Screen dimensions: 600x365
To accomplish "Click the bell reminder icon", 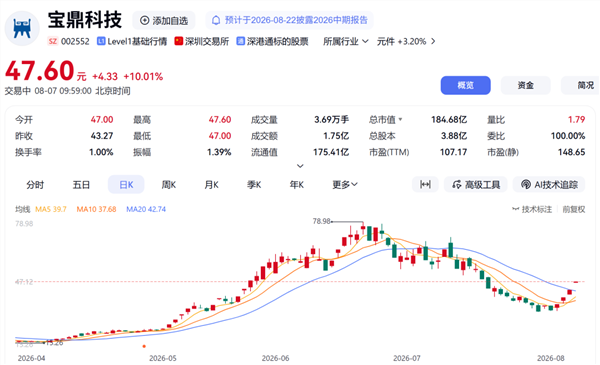I will click(216, 20).
